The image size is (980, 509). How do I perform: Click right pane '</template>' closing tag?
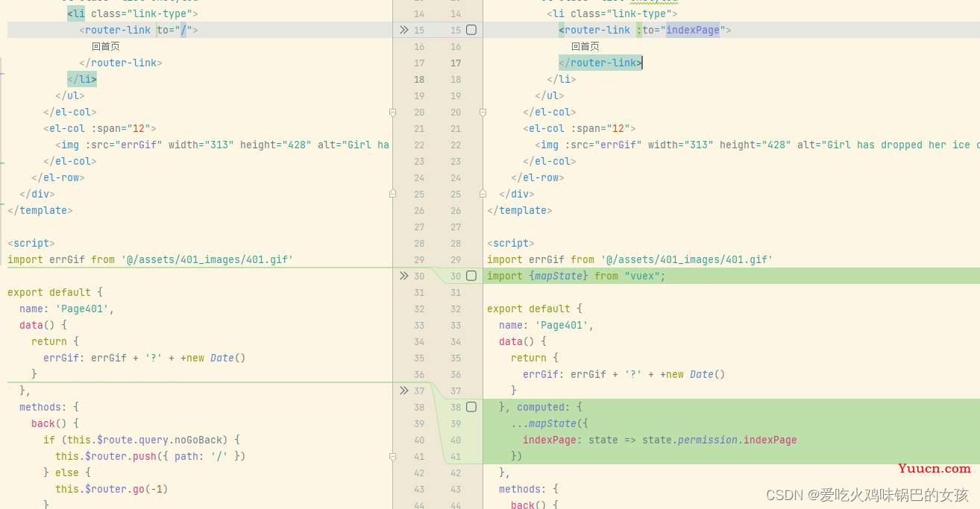click(520, 210)
